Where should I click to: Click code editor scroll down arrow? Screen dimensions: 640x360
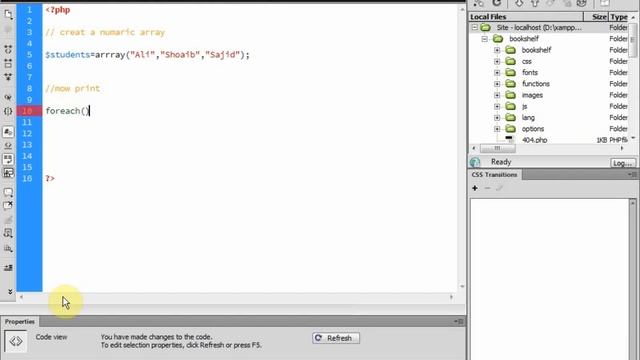pos(462,287)
